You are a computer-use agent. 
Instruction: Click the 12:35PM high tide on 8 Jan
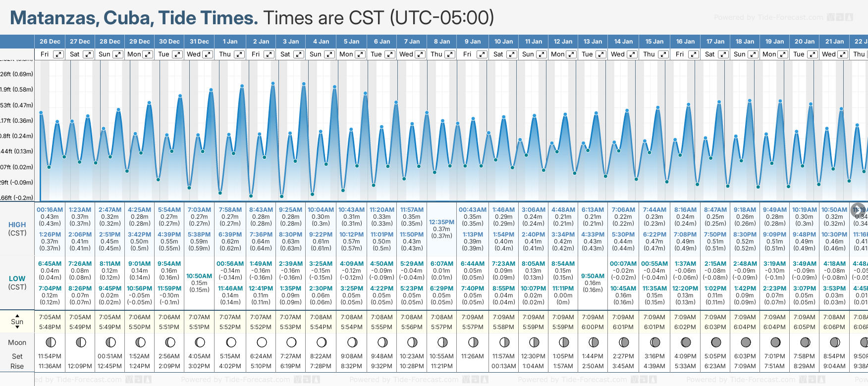(x=441, y=222)
